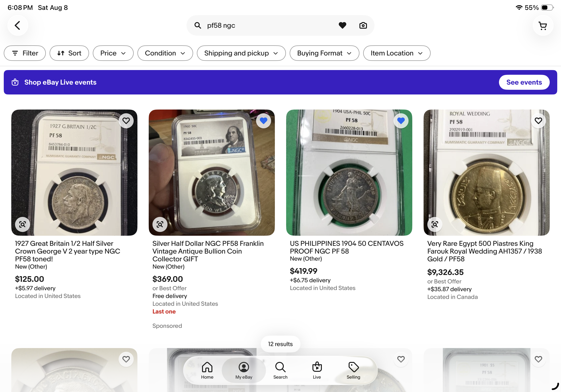This screenshot has height=392, width=561.
Task: Open the Filter options
Action: (x=25, y=53)
